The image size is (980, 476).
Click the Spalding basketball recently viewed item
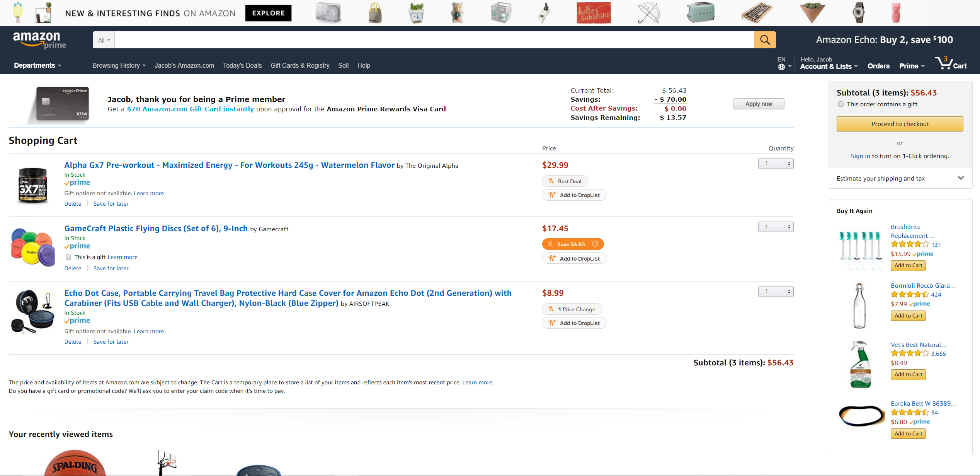pos(75,462)
